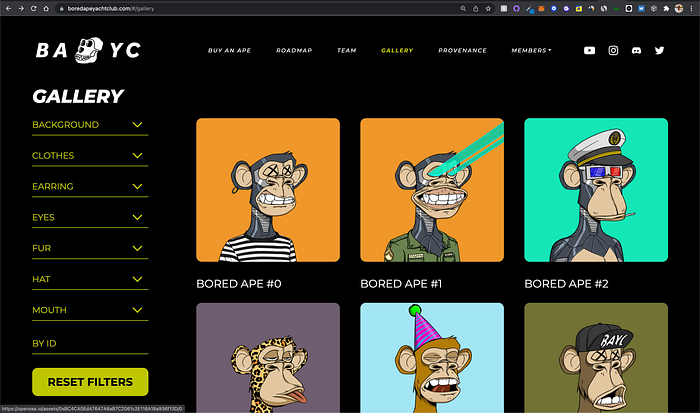Image resolution: width=700 pixels, height=413 pixels.
Task: Open the BAYC Twitter bird icon
Action: click(659, 50)
